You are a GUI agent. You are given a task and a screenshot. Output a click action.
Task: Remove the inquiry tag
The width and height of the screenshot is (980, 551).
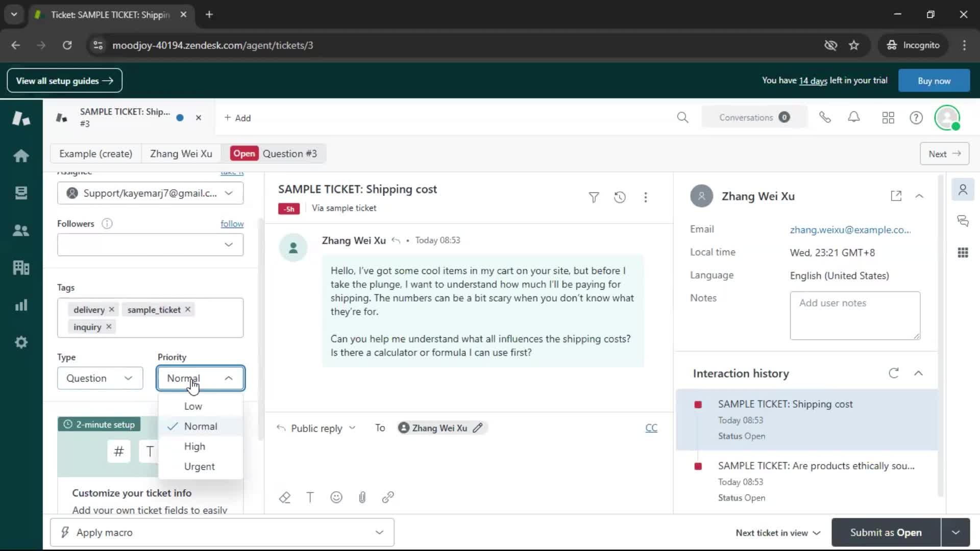pyautogui.click(x=109, y=327)
